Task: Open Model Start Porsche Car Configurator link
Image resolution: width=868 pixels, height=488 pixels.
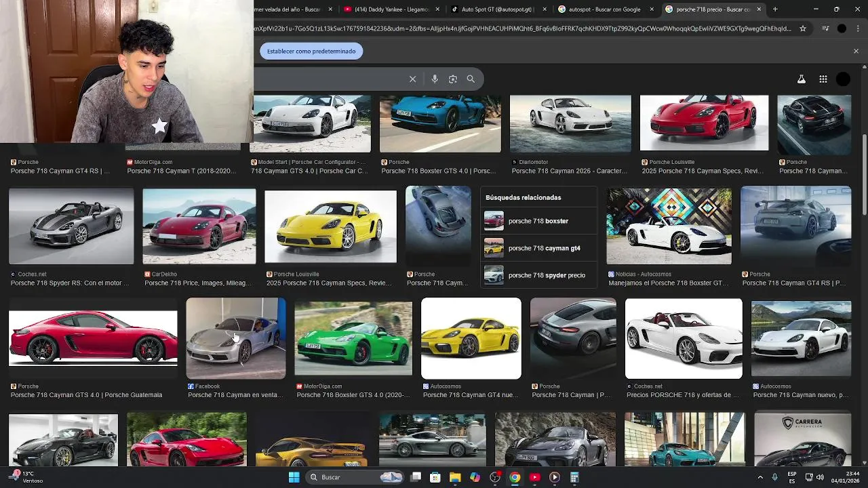Action: point(309,171)
